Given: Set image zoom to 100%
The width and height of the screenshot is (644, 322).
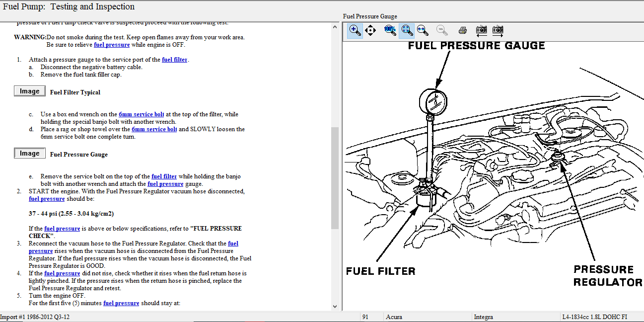Looking at the screenshot, I should pos(390,30).
